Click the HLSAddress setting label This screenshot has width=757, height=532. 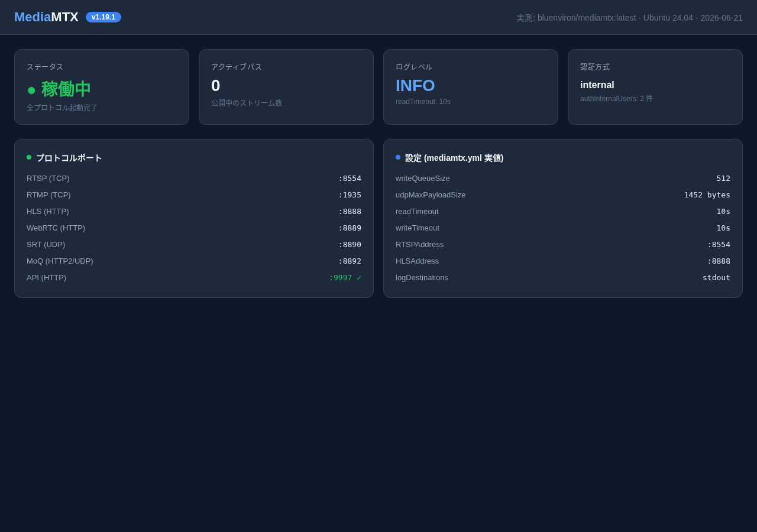point(417,261)
